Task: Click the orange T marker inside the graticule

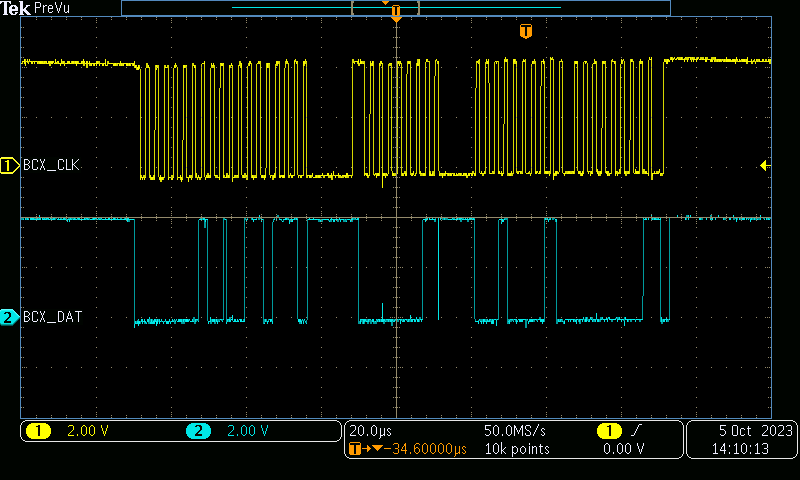Action: coord(526,31)
